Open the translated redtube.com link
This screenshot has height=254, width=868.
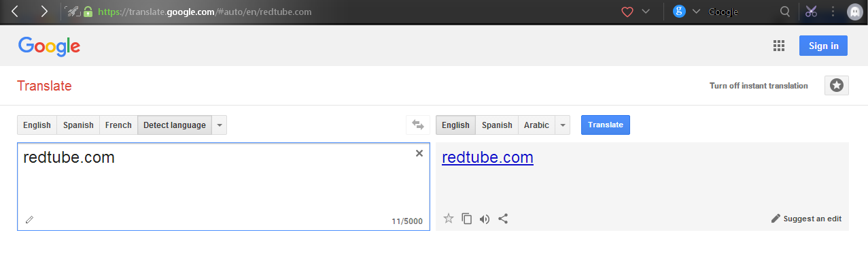point(487,157)
